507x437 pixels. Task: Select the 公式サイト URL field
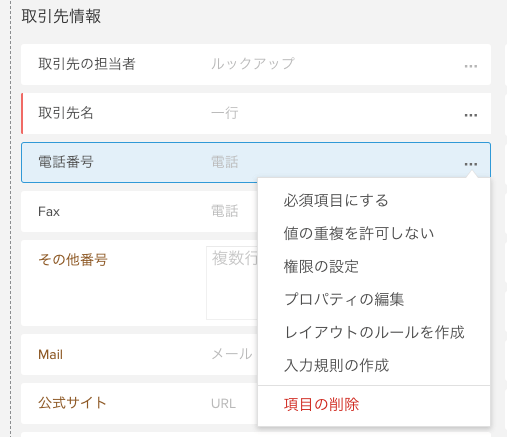point(139,403)
